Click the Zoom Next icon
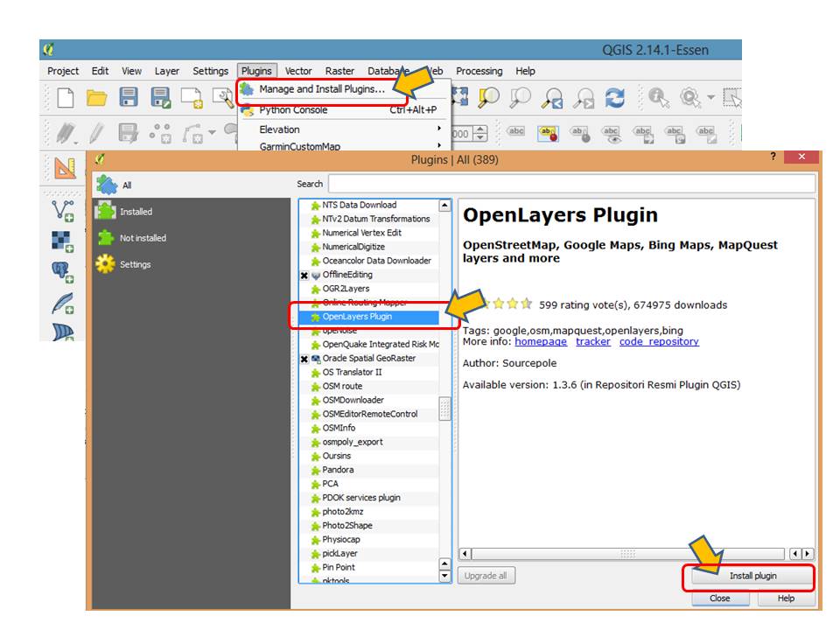The width and height of the screenshot is (840, 630). pos(584,98)
